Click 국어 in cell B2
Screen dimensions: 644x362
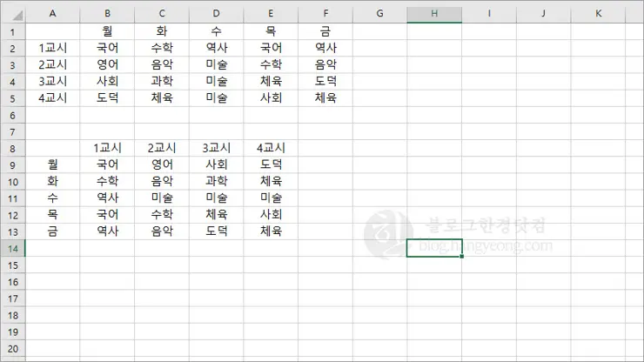[107, 48]
